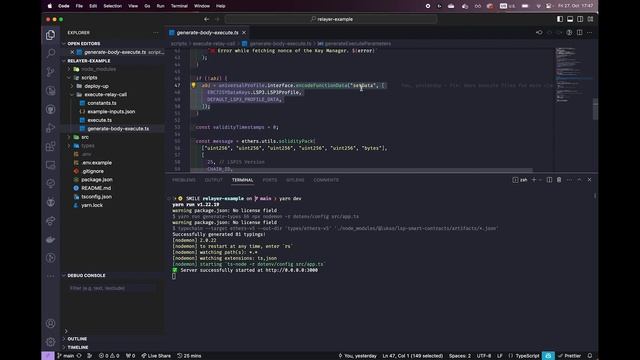Create a new terminal with plus icon
This screenshot has width=640, height=360.
pyautogui.click(x=533, y=180)
